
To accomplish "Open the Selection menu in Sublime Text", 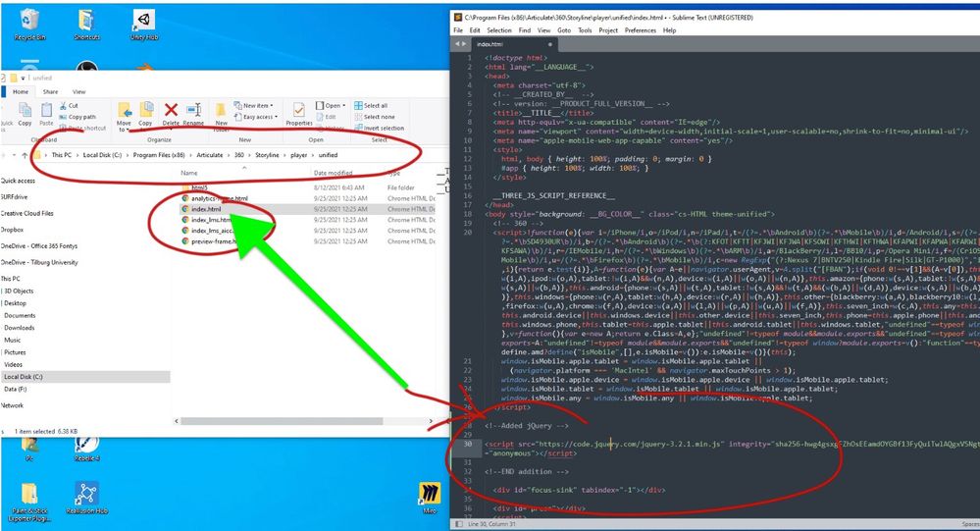I will (498, 30).
